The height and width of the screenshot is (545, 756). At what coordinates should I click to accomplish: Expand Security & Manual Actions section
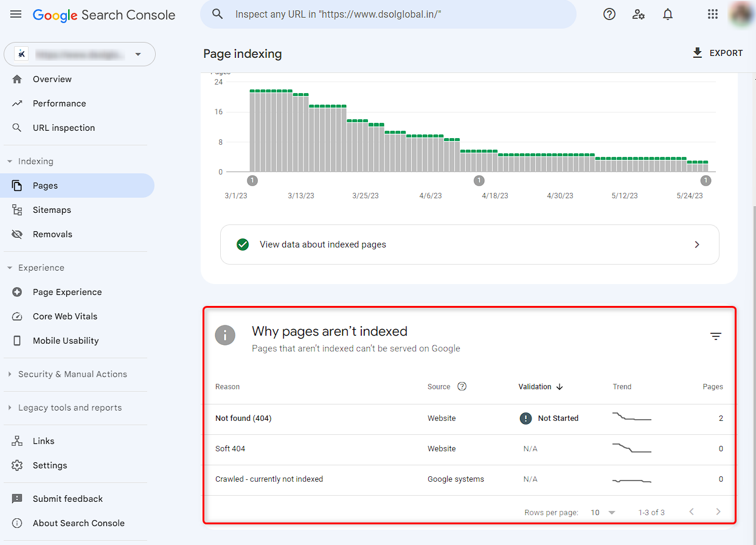pyautogui.click(x=10, y=374)
